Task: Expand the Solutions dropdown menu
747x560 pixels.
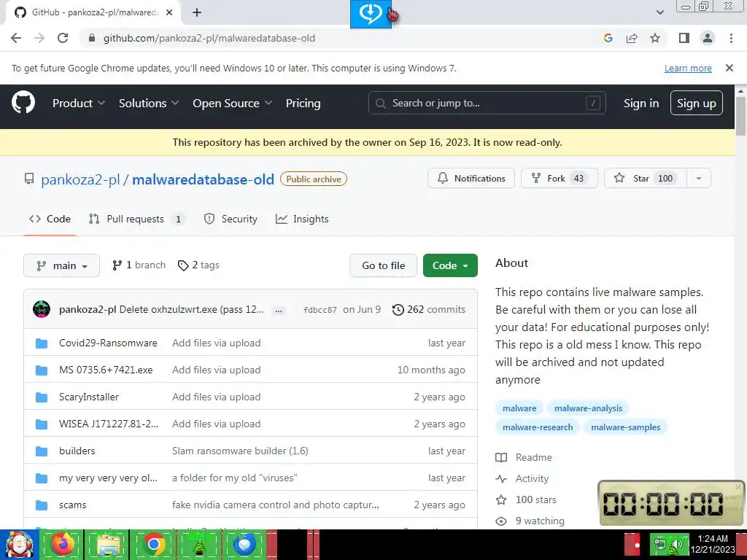Action: [x=149, y=104]
